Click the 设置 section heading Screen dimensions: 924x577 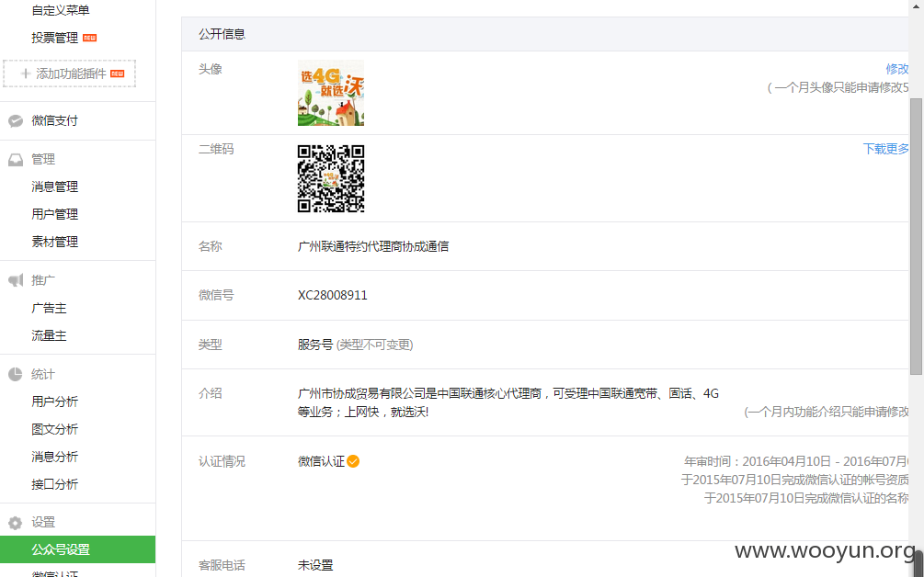pos(43,522)
